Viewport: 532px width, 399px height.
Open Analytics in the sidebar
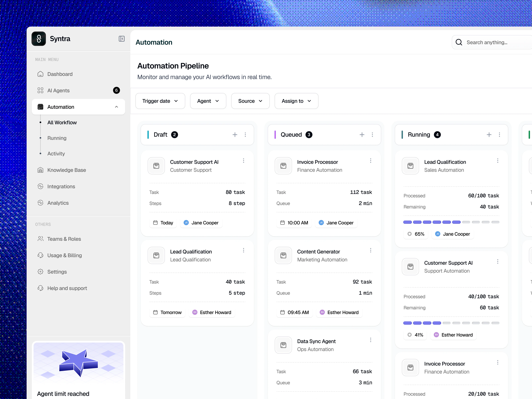click(78, 203)
